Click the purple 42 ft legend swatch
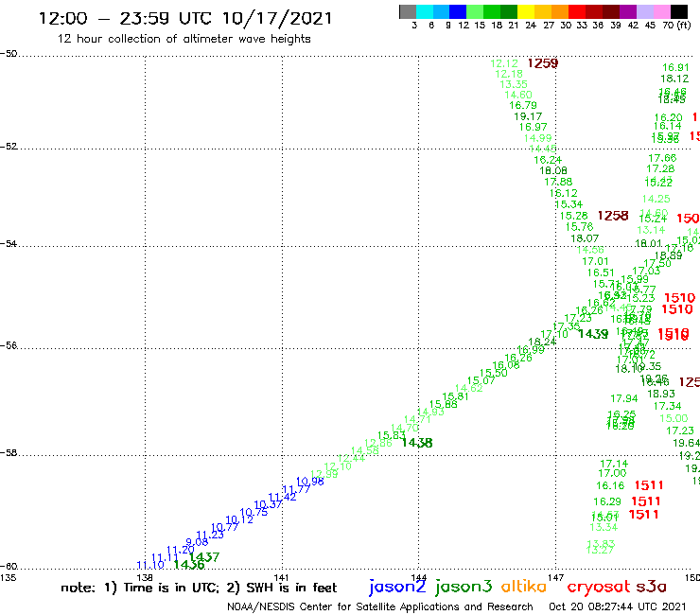 (628, 11)
